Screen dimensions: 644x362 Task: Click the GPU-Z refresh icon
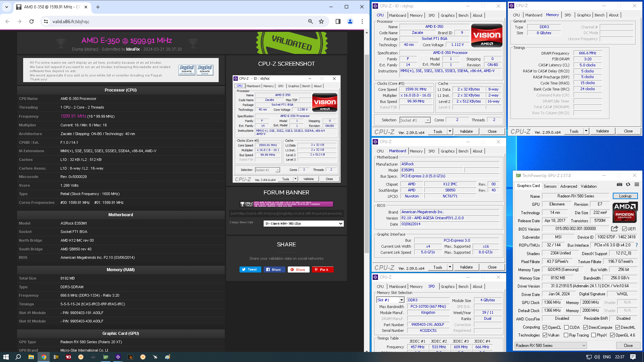(x=628, y=184)
